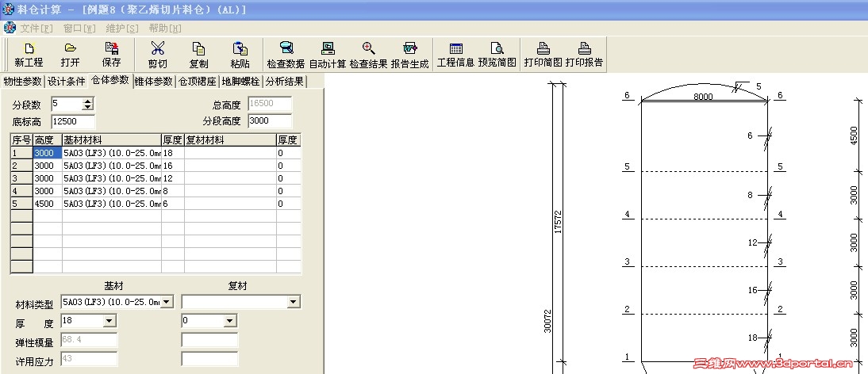The image size is (868, 374).
Task: Click row 3 基材材料 cell 5A03(LF3)
Action: (112, 178)
